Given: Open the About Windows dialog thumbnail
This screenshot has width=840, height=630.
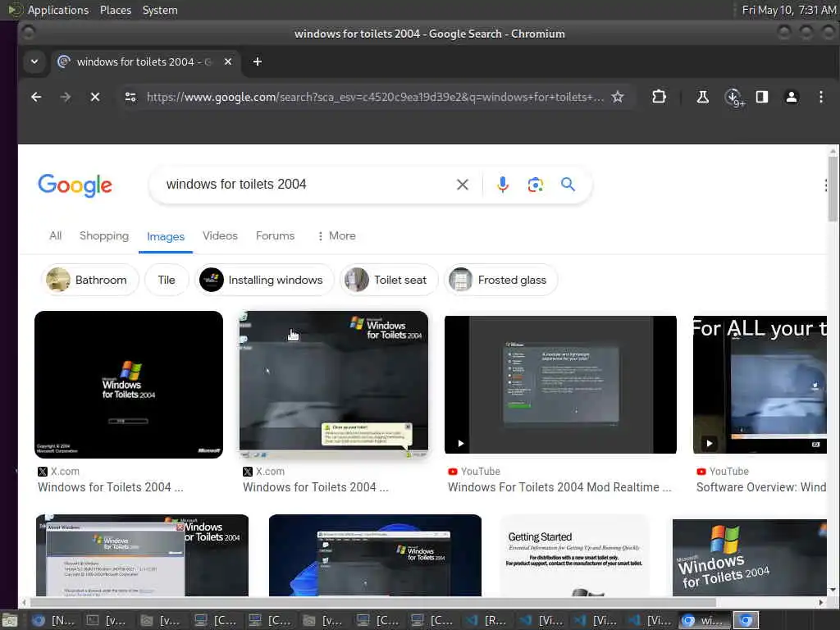Looking at the screenshot, I should point(142,555).
